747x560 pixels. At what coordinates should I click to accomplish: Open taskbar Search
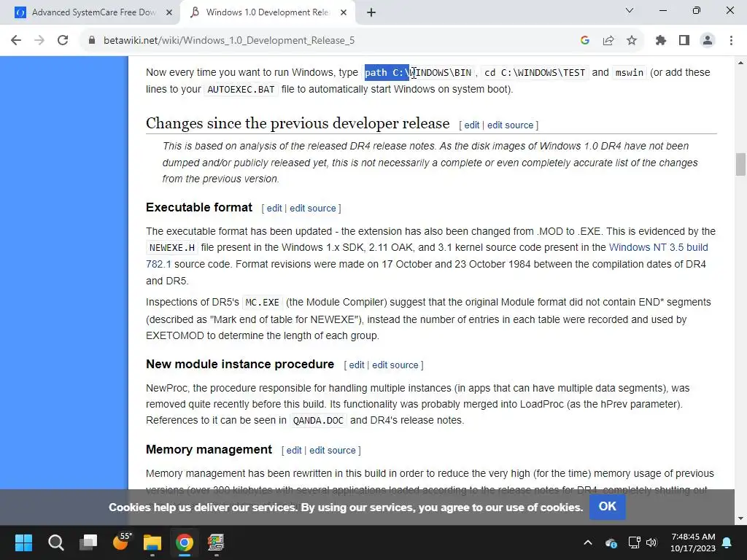[55, 542]
